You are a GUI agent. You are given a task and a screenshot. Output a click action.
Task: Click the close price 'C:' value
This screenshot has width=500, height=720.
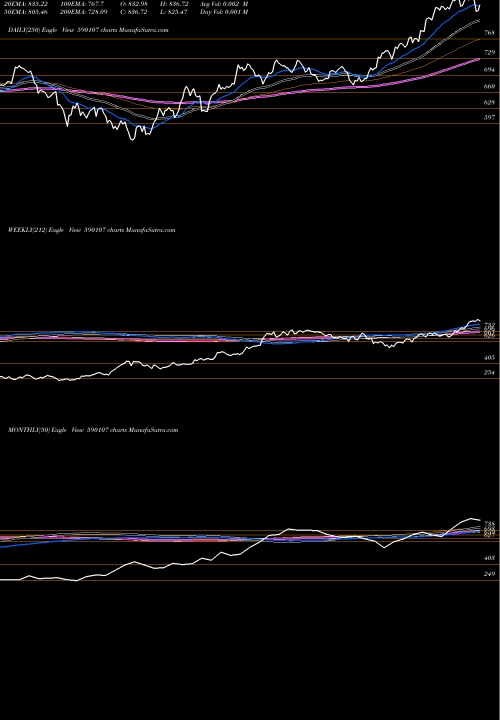coord(135,12)
